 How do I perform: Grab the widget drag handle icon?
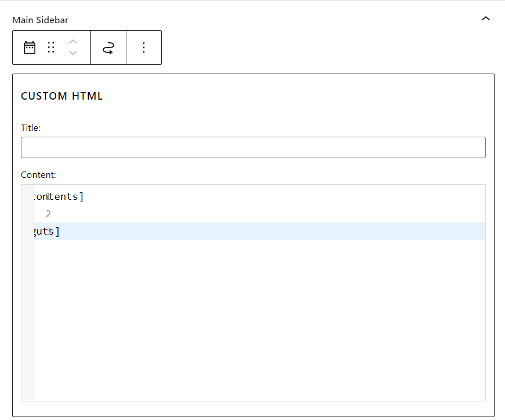pyautogui.click(x=51, y=47)
